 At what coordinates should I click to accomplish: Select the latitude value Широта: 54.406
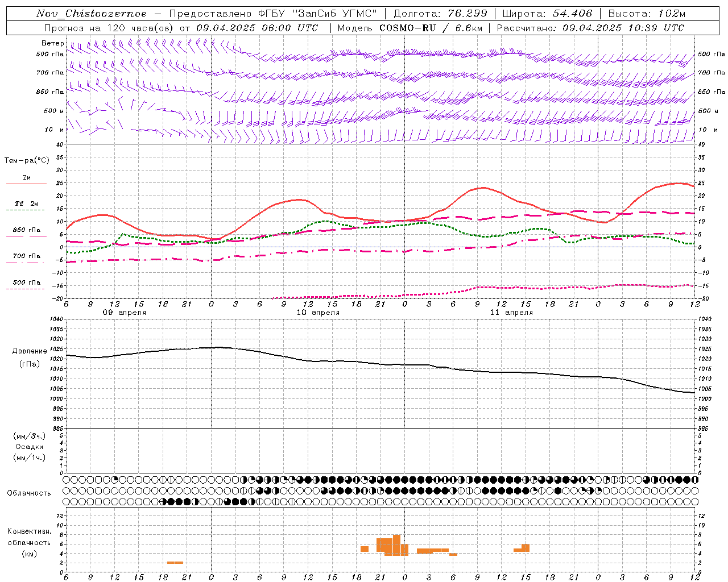click(547, 14)
